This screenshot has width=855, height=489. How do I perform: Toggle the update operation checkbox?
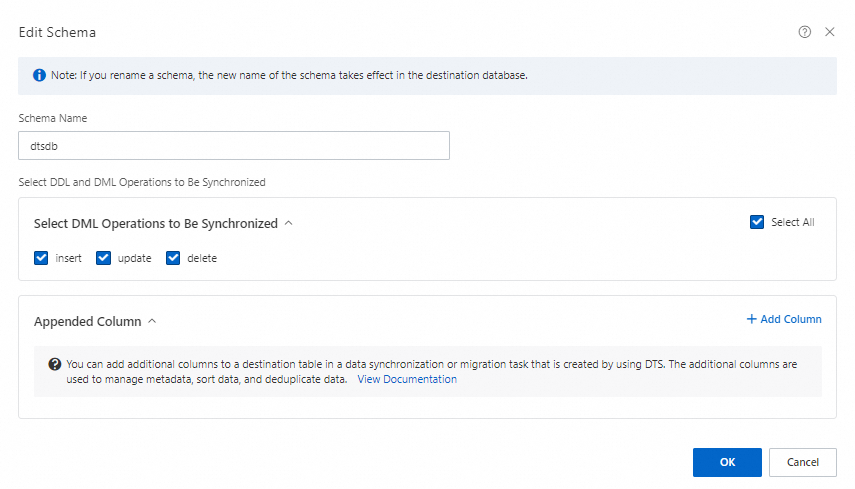point(103,258)
